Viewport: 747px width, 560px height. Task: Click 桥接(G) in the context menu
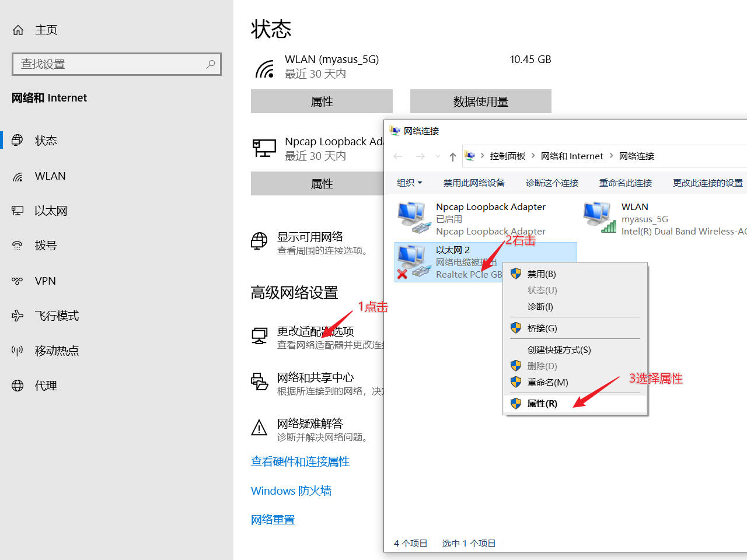point(542,328)
